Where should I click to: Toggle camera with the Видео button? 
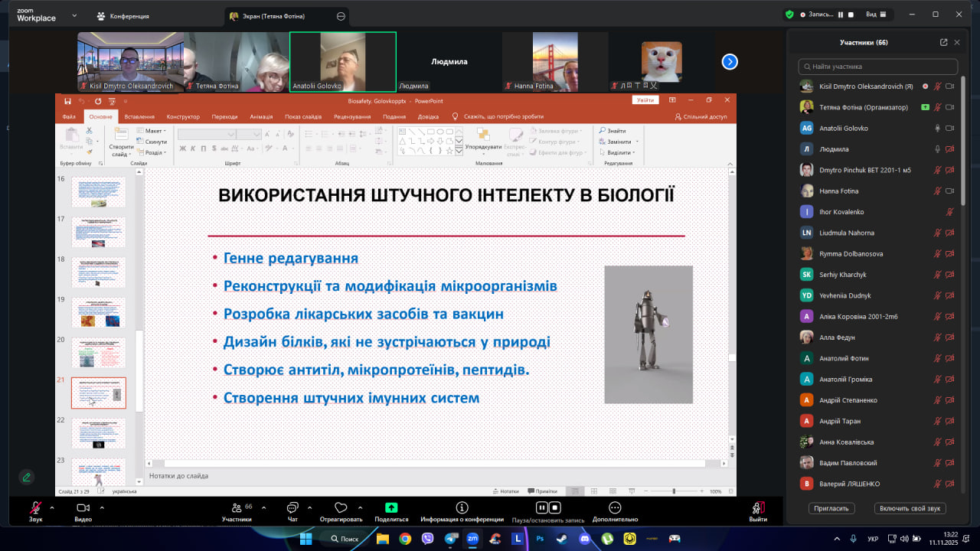[x=83, y=507]
